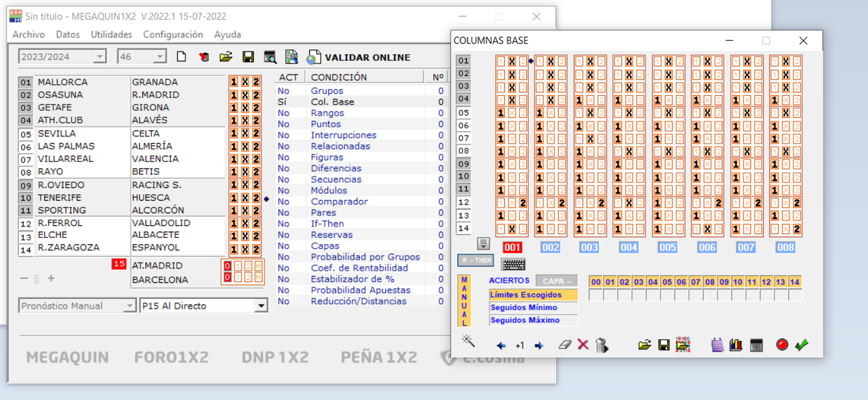Click the minus icon below match 14
The height and width of the screenshot is (400, 868).
pos(24,278)
